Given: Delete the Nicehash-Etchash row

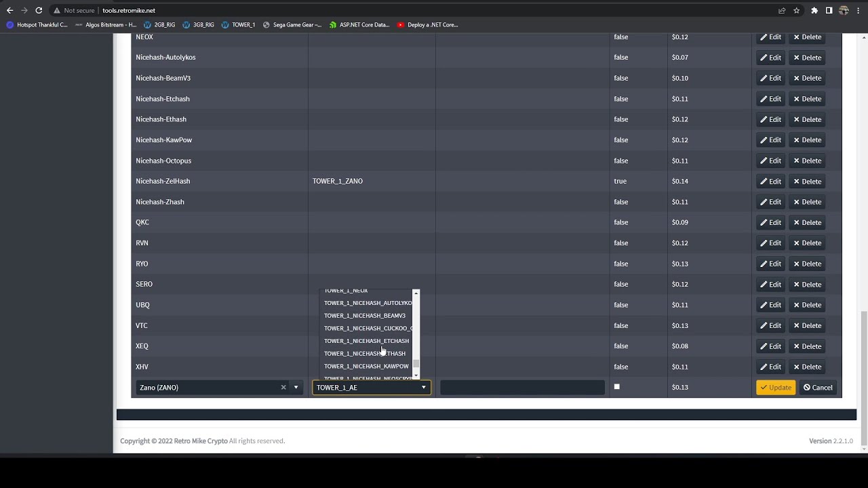Looking at the screenshot, I should [x=807, y=99].
